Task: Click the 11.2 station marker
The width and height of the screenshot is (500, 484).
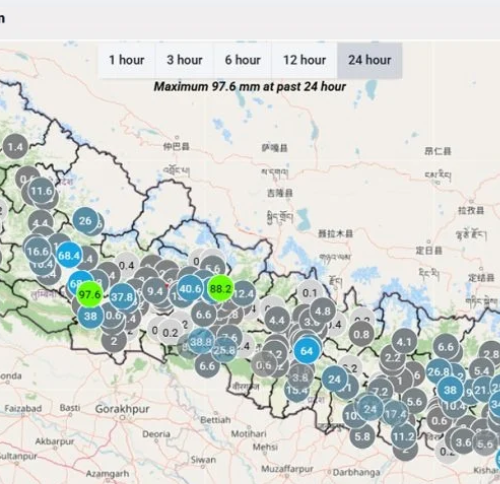Action: coord(404,436)
